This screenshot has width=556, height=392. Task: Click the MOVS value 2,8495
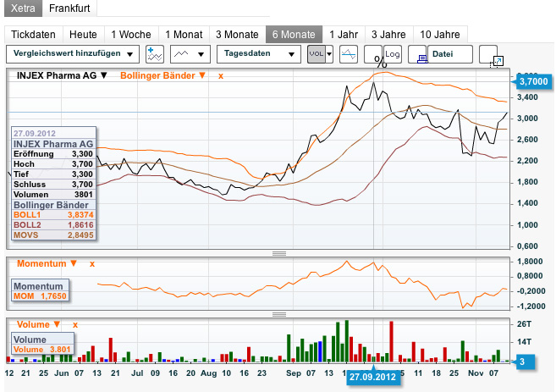point(80,235)
